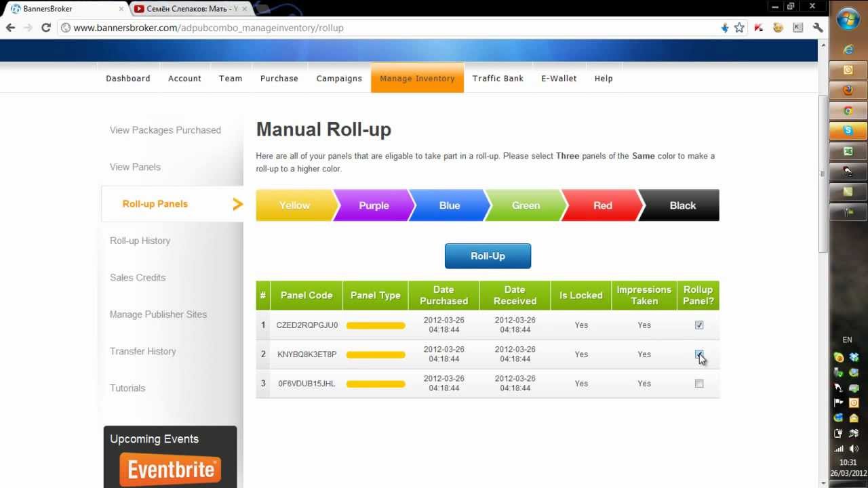Switch to Chrome taskbar button

tap(848, 110)
